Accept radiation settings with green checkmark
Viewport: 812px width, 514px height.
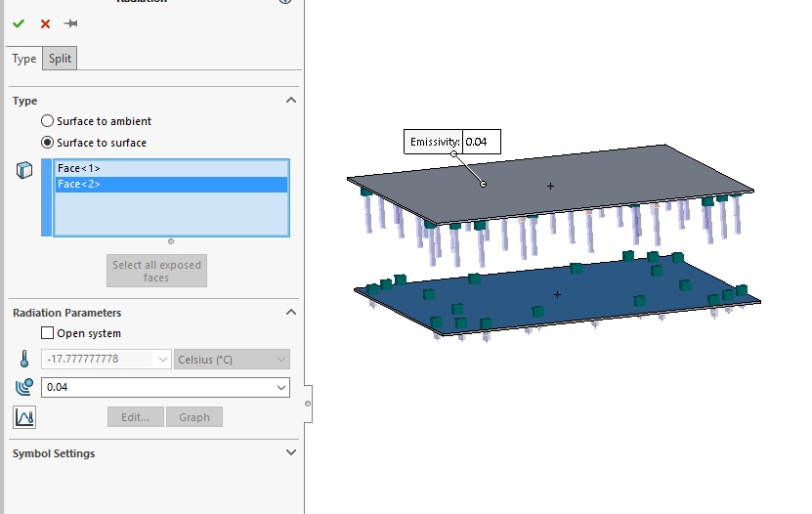coord(19,23)
